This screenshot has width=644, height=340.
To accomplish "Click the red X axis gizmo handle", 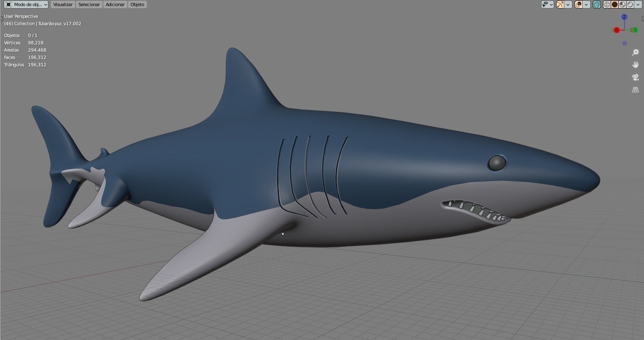I will [616, 30].
